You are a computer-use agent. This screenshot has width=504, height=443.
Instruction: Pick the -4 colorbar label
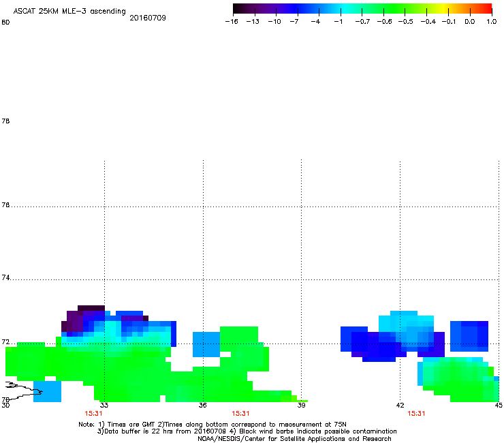315,22
